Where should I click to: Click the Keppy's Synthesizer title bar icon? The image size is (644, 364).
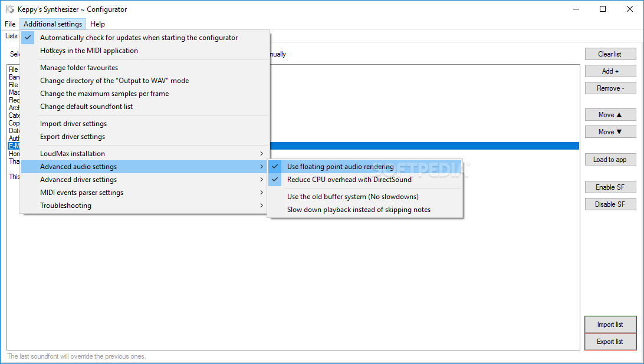point(10,9)
